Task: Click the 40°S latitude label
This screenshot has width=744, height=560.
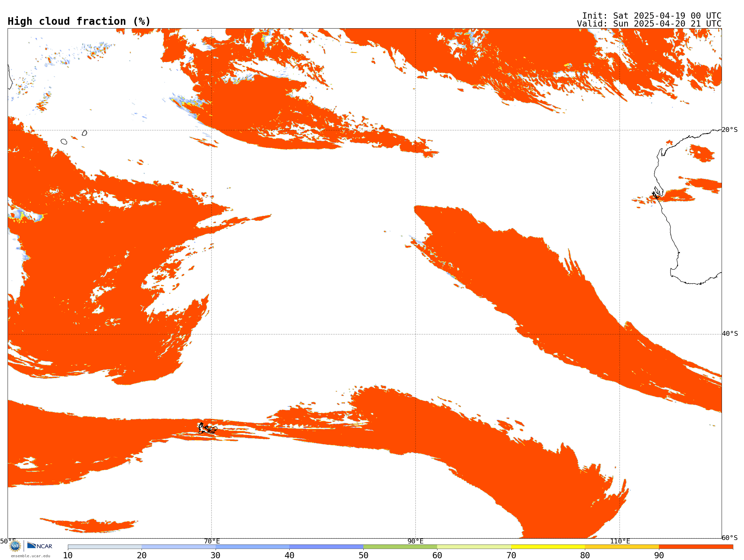Action: [x=730, y=334]
